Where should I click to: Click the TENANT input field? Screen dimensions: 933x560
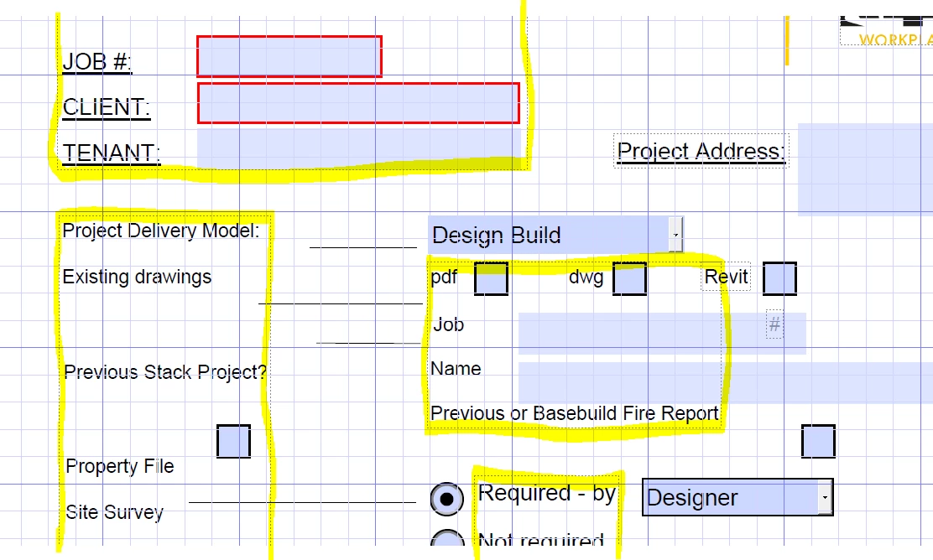[359, 148]
